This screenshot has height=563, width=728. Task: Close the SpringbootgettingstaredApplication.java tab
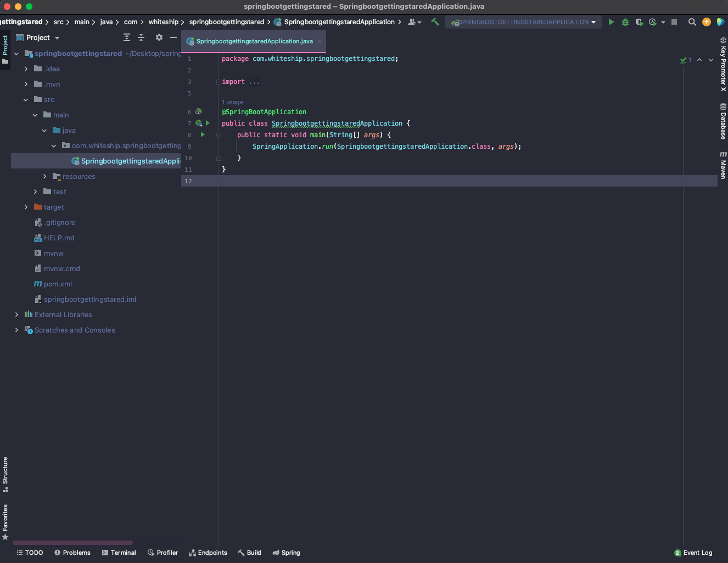click(x=320, y=41)
